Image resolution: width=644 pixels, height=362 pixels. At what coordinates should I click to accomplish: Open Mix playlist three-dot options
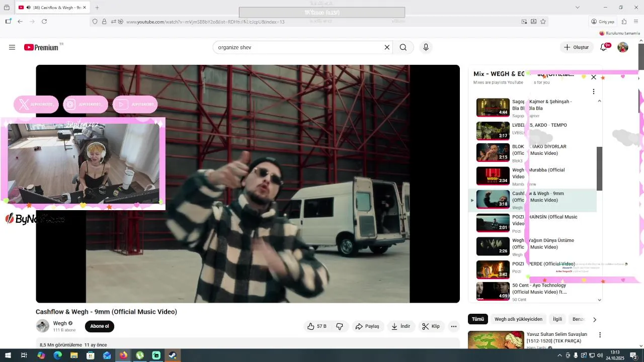[x=594, y=92]
